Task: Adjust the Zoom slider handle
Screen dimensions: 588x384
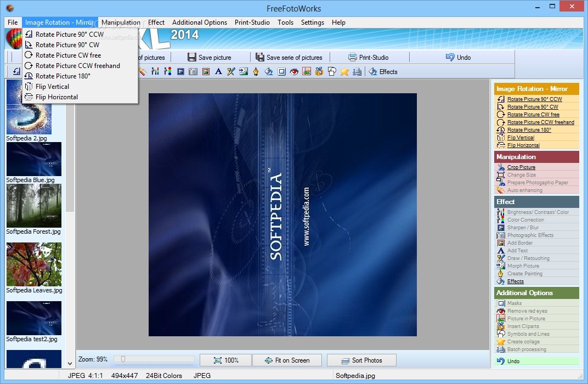Action: click(123, 359)
